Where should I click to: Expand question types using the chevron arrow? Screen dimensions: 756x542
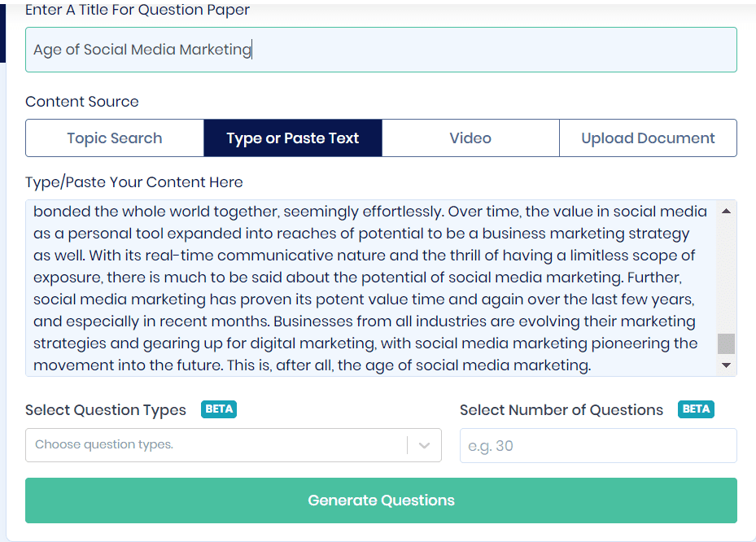tap(424, 445)
